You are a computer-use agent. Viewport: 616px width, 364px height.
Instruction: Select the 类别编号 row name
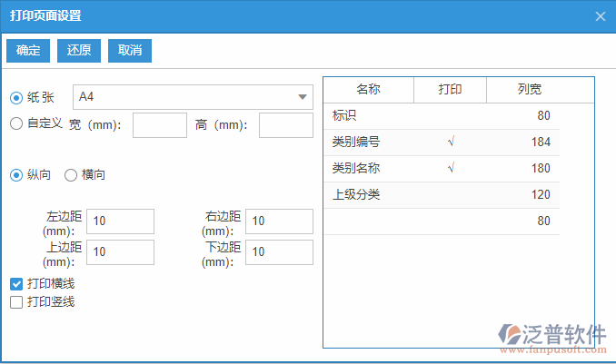point(356,143)
